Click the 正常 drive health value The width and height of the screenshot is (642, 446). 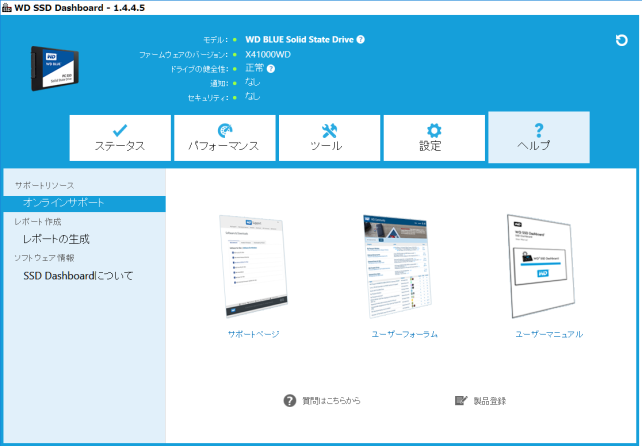pyautogui.click(x=255, y=68)
